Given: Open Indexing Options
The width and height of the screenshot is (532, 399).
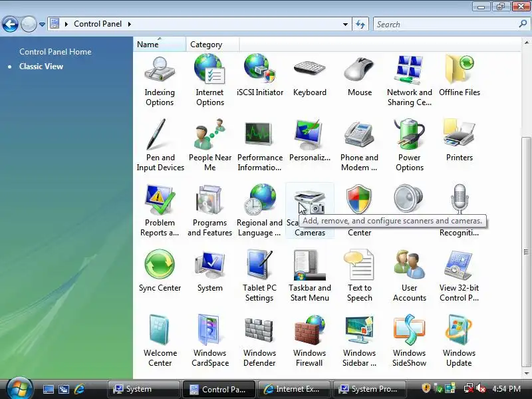Looking at the screenshot, I should click(x=160, y=81).
